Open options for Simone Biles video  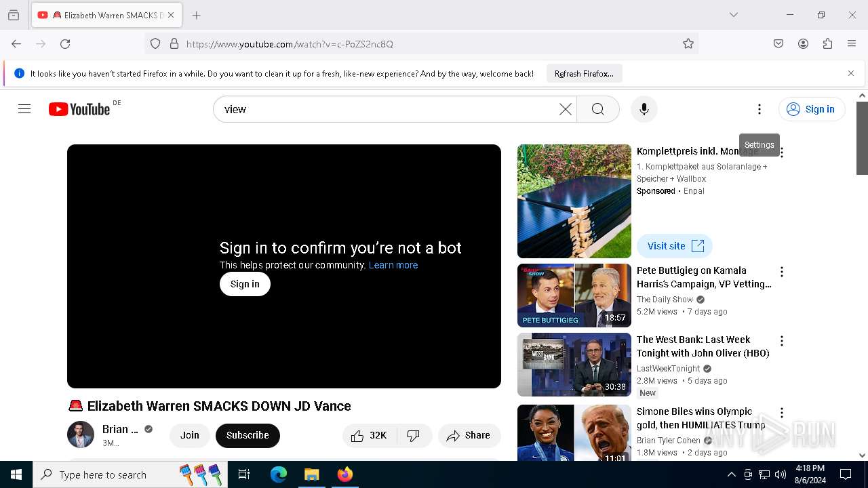click(782, 413)
